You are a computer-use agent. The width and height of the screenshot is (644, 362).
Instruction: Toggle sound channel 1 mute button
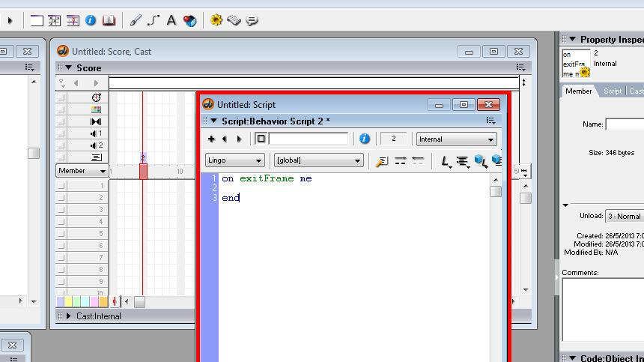61,133
